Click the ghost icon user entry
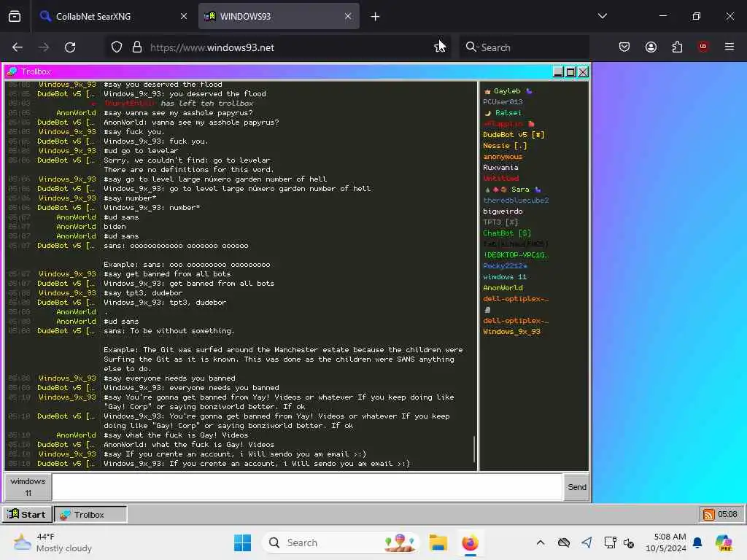 pos(487,310)
